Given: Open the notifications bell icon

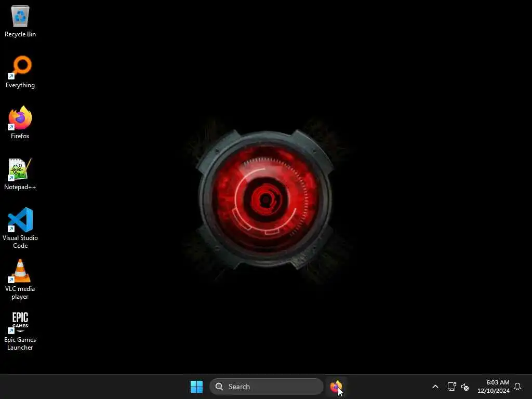Looking at the screenshot, I should click(x=517, y=387).
